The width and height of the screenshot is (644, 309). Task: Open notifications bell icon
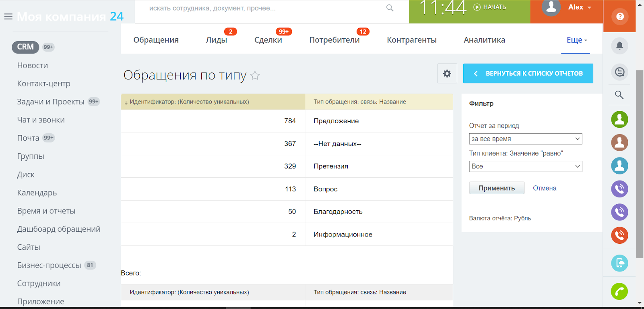click(x=620, y=46)
